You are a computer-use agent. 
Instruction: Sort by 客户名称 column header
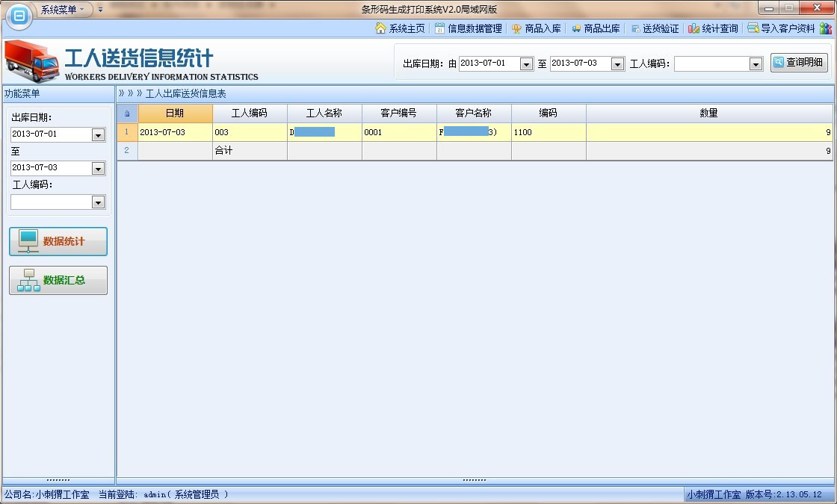(474, 113)
